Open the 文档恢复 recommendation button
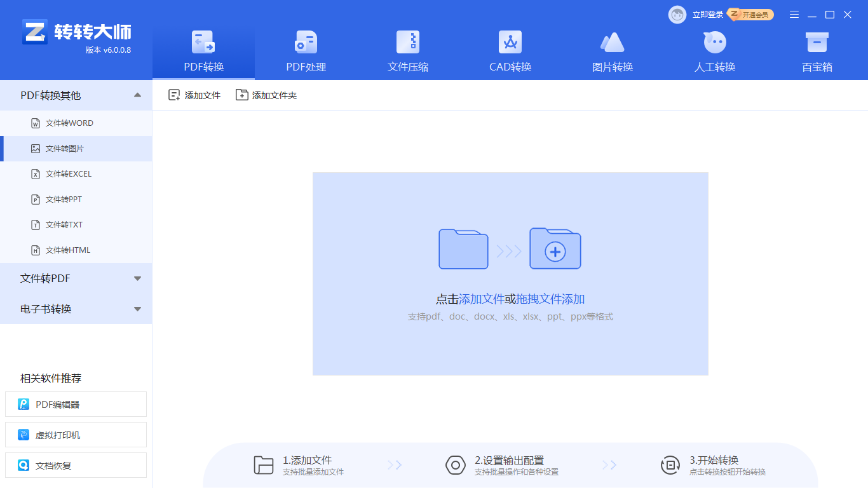 click(x=76, y=465)
